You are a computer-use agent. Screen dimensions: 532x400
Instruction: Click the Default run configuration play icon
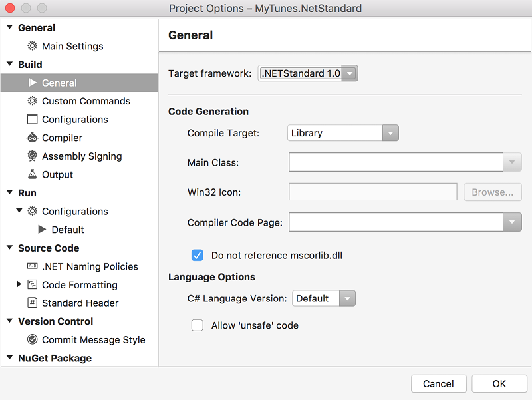(42, 229)
